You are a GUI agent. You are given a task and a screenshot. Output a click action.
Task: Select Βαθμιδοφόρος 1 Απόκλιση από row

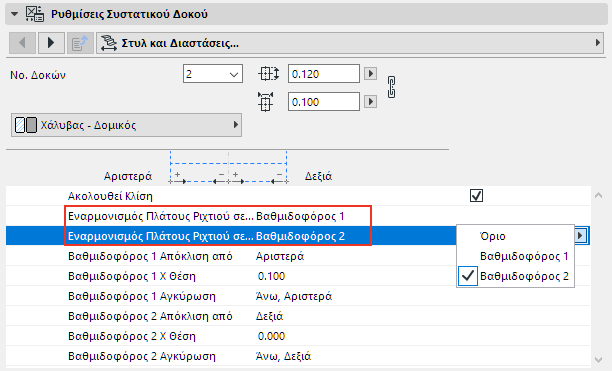coord(298,256)
